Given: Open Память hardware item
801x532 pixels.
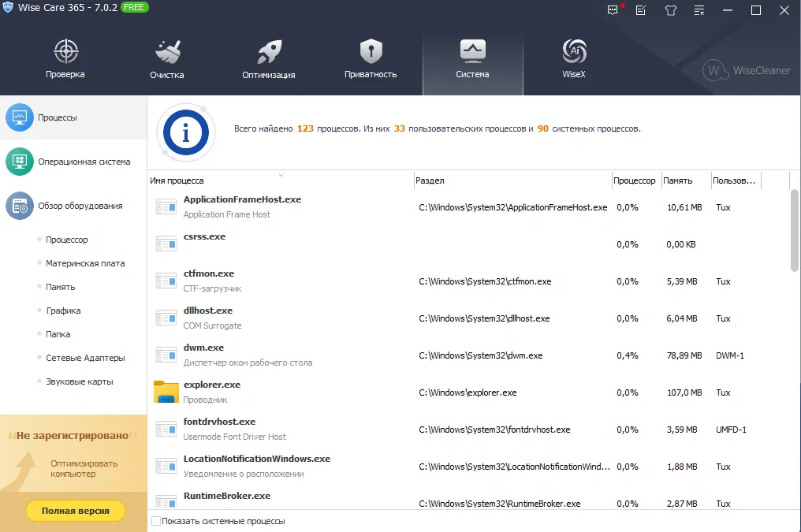Looking at the screenshot, I should click(x=60, y=287).
